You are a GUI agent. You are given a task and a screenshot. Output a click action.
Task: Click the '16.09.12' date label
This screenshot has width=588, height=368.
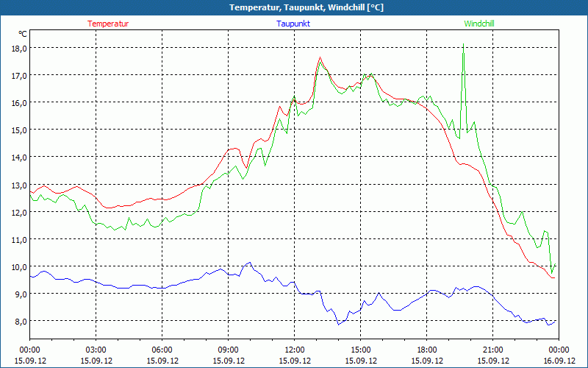559,361
